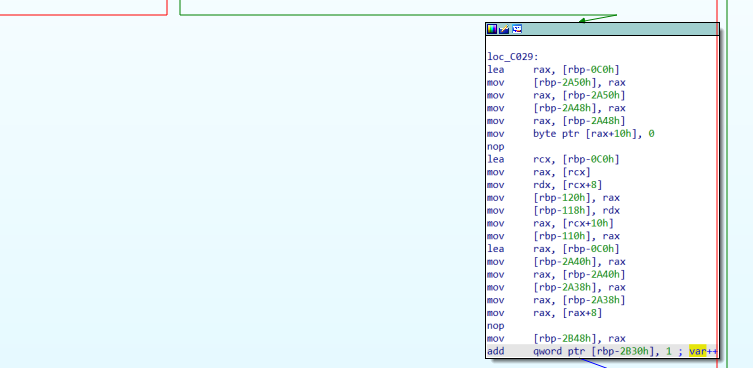Click the nop directly above mov [rbp-2B48h]

(496, 326)
